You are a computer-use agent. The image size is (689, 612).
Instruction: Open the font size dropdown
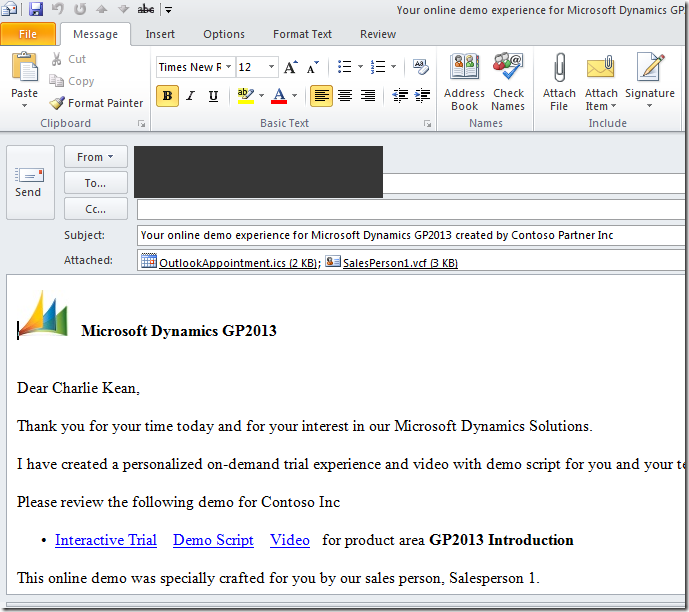(272, 67)
